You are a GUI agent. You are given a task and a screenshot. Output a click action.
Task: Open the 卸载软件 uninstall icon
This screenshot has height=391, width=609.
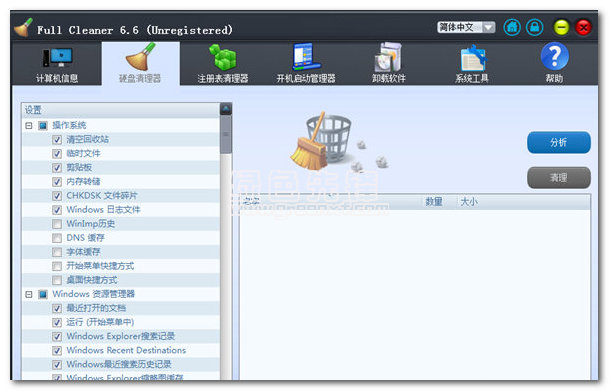point(388,57)
